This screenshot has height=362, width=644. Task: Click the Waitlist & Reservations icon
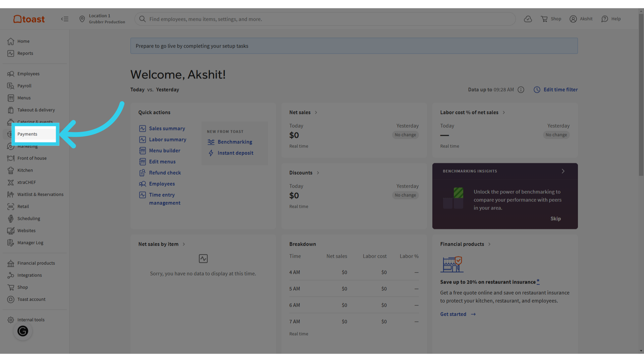11,194
